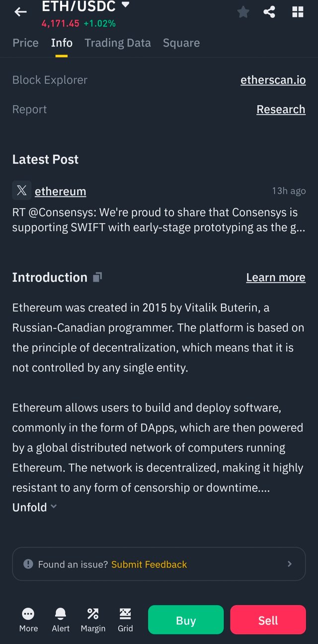Toggle the favorite star icon
The height and width of the screenshot is (644, 318).
(243, 12)
